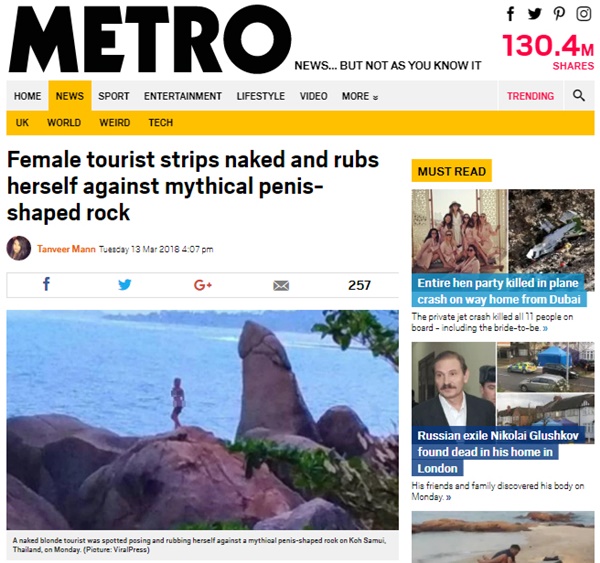
Task: Open the TRENDING section link
Action: [x=530, y=96]
